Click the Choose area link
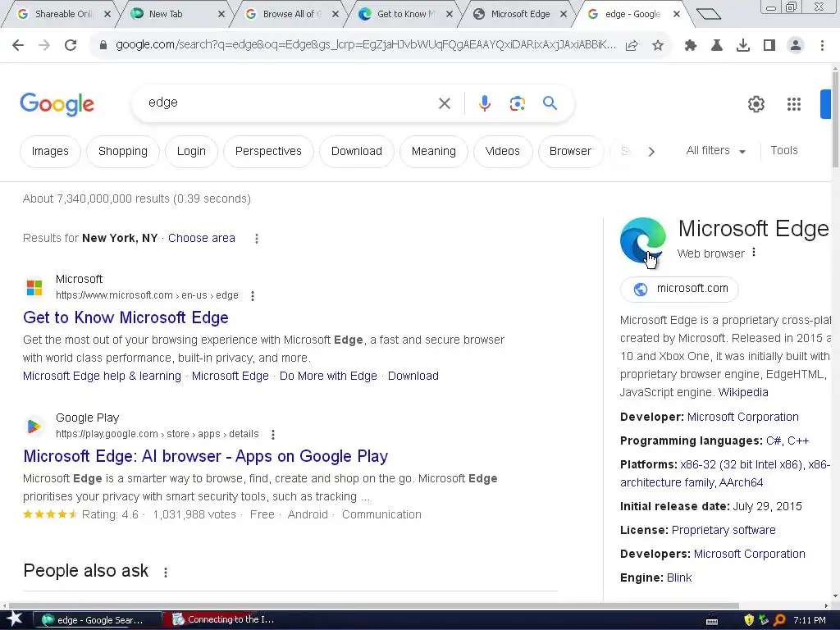This screenshot has height=630, width=840. 202,239
